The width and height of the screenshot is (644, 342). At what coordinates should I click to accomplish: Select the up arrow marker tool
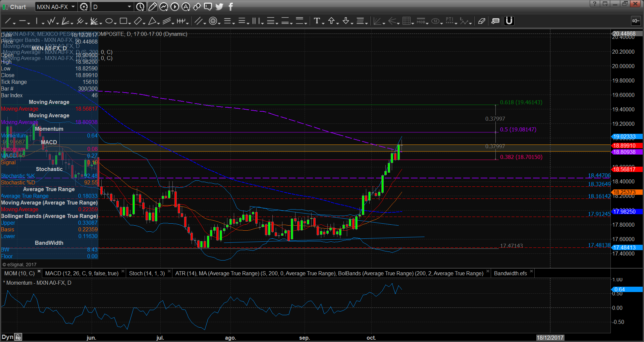(331, 21)
